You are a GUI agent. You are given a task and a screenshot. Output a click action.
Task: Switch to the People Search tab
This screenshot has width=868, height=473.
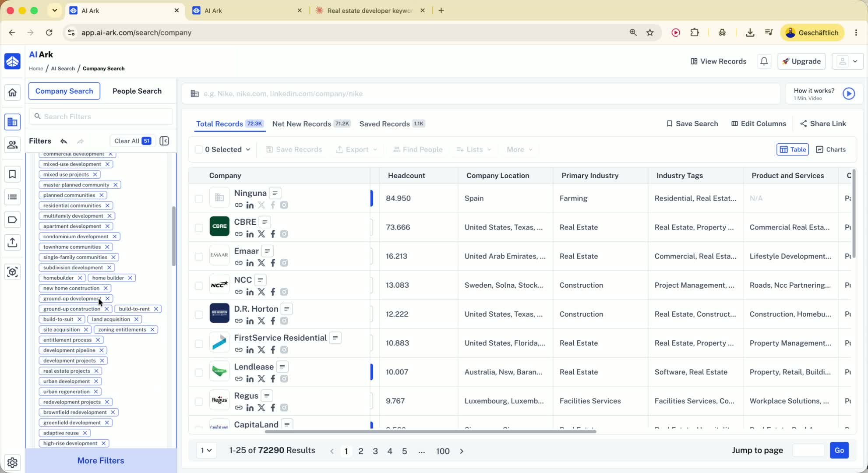coord(137,91)
